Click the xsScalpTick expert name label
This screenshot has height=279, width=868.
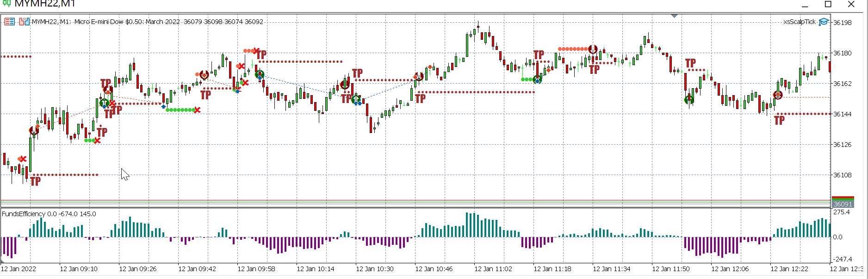(799, 22)
